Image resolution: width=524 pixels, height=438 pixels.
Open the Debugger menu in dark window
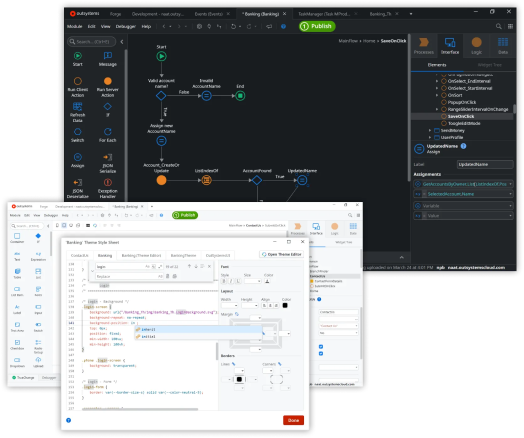click(126, 26)
